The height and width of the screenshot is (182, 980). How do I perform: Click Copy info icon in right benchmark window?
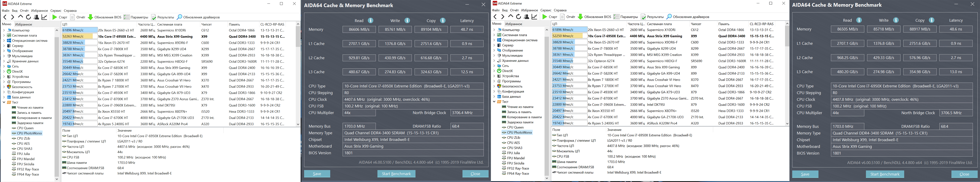click(931, 20)
